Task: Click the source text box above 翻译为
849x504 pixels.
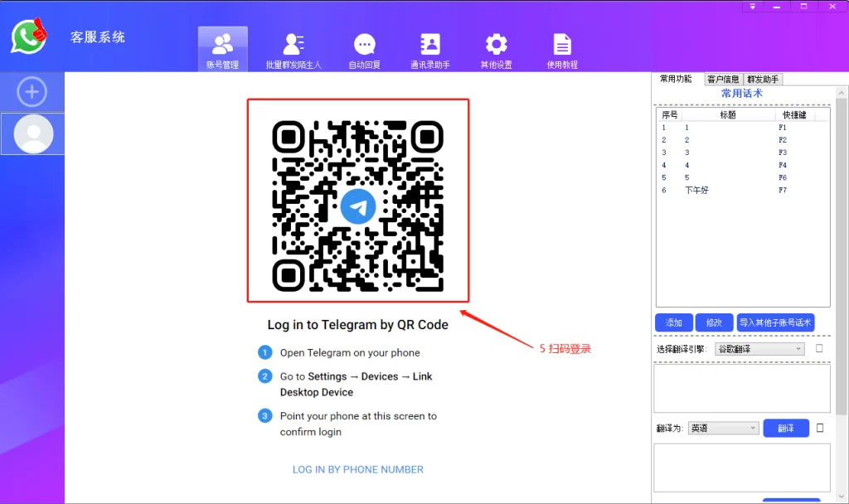Action: (x=742, y=388)
